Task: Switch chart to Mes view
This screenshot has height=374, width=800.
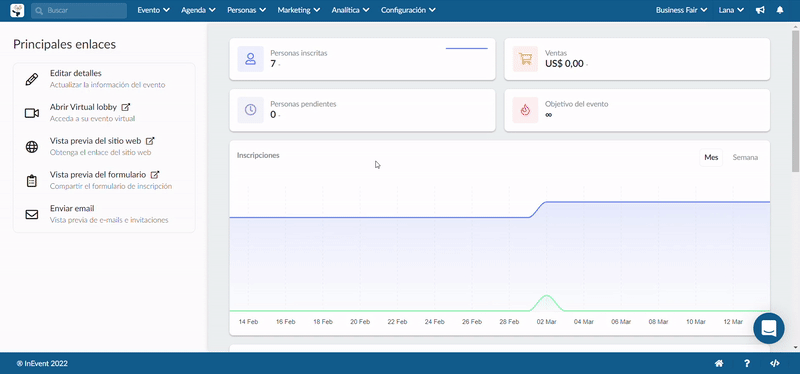Action: tap(711, 158)
